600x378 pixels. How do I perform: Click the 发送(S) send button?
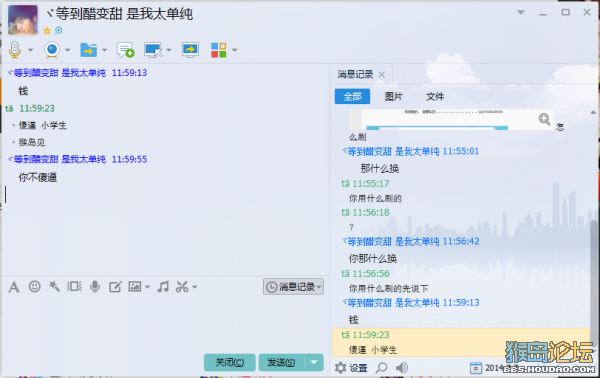281,362
